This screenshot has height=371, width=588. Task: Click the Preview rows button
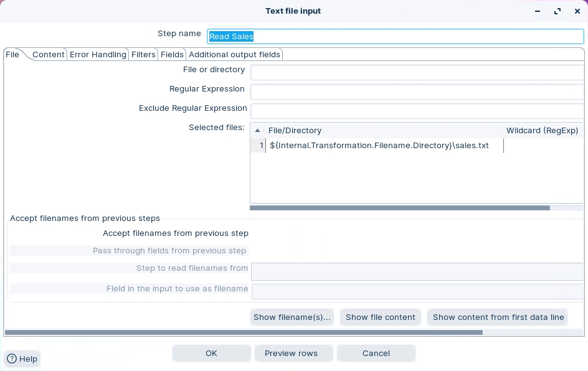tap(291, 353)
